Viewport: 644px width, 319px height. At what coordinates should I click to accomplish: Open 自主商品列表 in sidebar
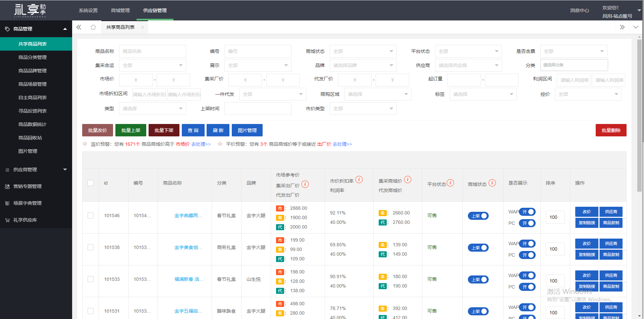click(x=36, y=98)
